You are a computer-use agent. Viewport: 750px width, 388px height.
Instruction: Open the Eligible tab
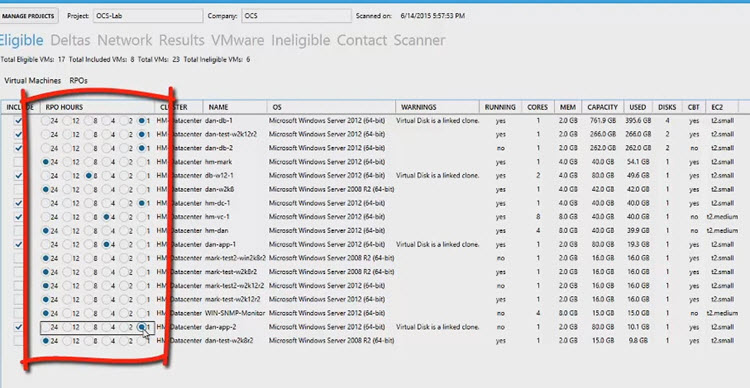(x=21, y=40)
